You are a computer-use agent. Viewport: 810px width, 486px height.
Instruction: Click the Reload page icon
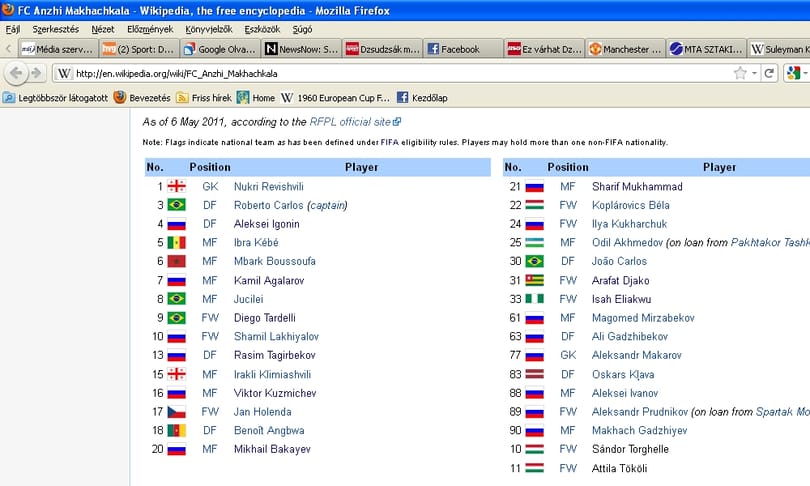(x=769, y=73)
